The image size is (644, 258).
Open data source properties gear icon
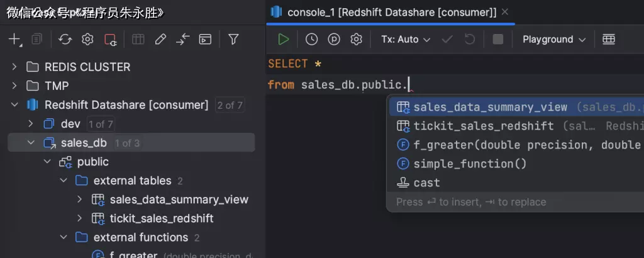87,40
